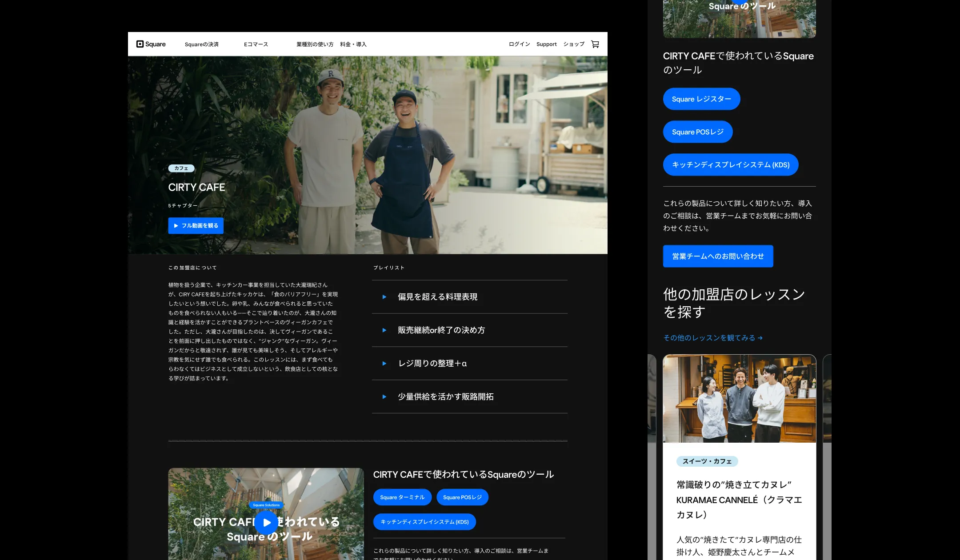Play chapter レジ周りの整理+α
This screenshot has height=560, width=960.
pyautogui.click(x=432, y=364)
